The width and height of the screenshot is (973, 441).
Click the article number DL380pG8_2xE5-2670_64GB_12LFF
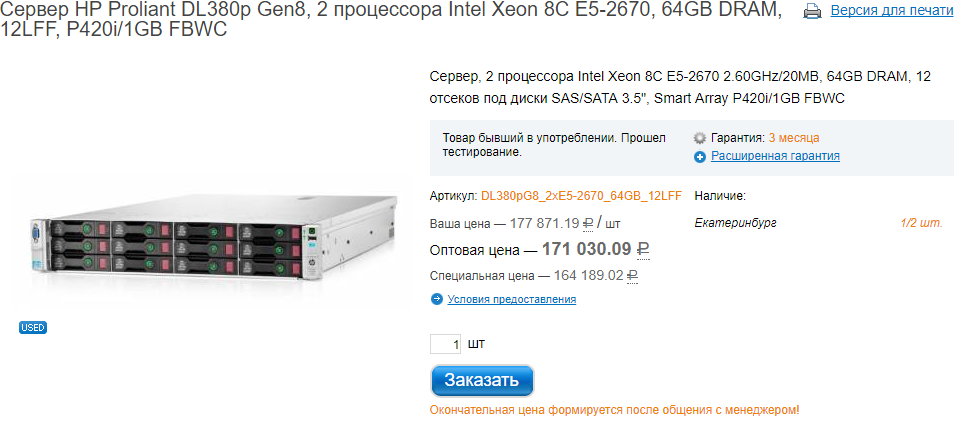tap(581, 196)
